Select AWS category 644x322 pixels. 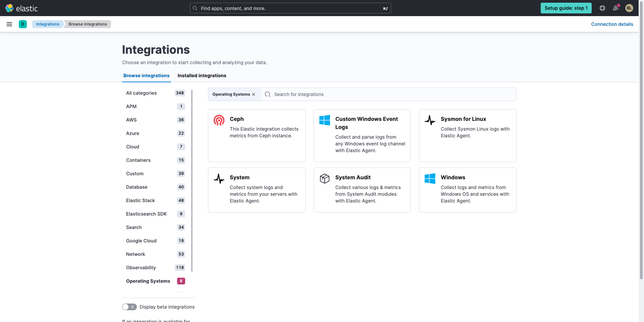(x=156, y=120)
